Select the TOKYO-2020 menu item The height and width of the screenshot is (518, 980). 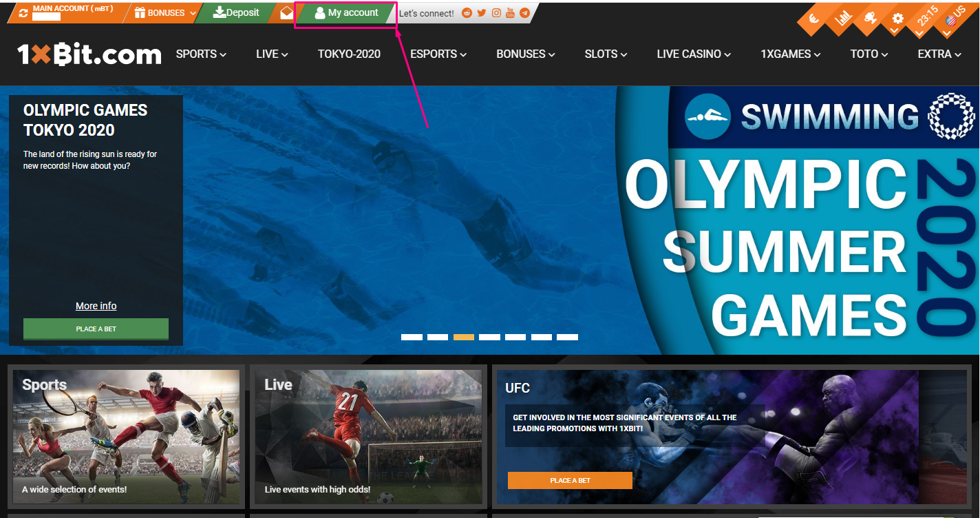click(349, 54)
